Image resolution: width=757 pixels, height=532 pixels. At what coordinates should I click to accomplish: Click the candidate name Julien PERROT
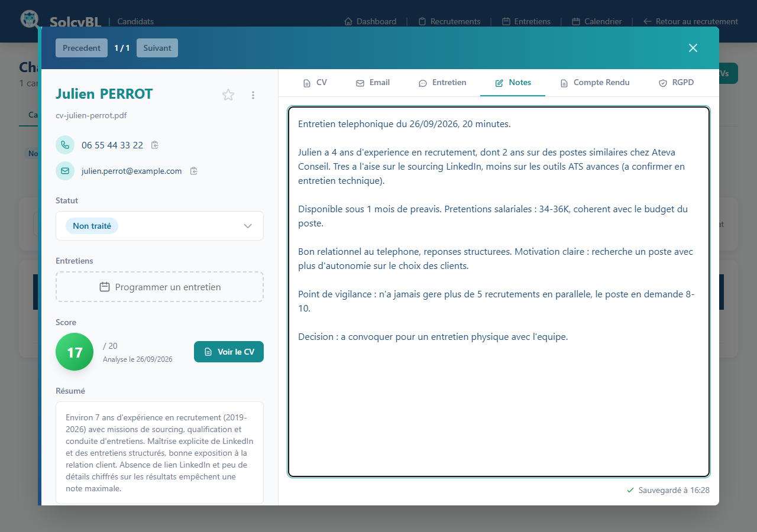[104, 94]
